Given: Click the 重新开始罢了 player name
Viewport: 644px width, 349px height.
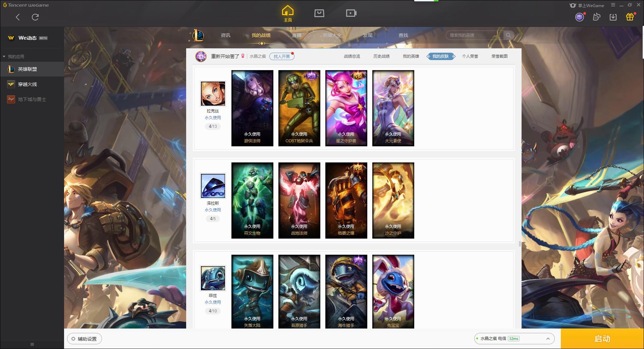Looking at the screenshot, I should click(225, 56).
